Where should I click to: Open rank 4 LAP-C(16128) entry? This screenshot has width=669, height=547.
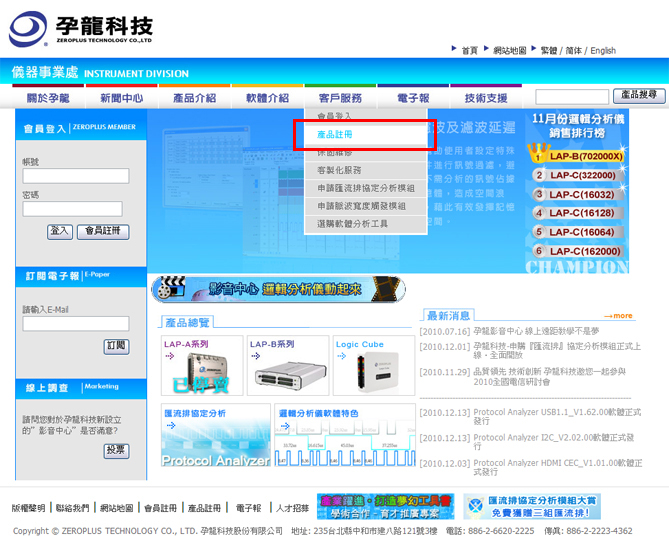(x=579, y=213)
